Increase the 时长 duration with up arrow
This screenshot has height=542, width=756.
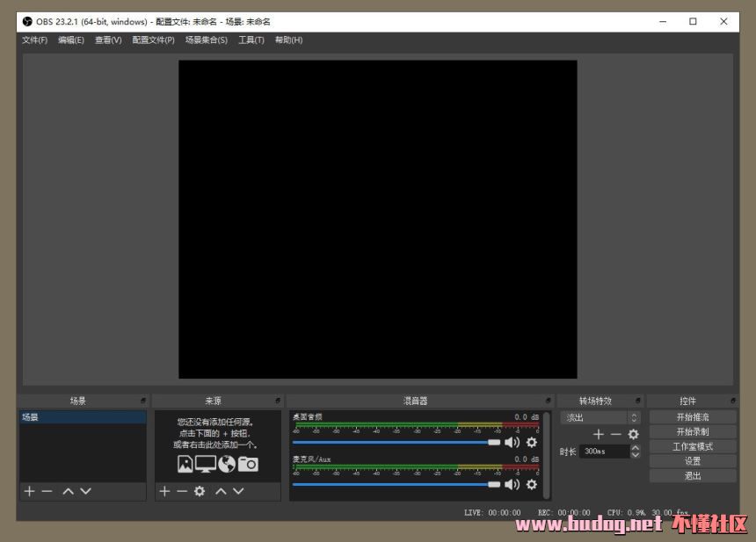coord(636,447)
